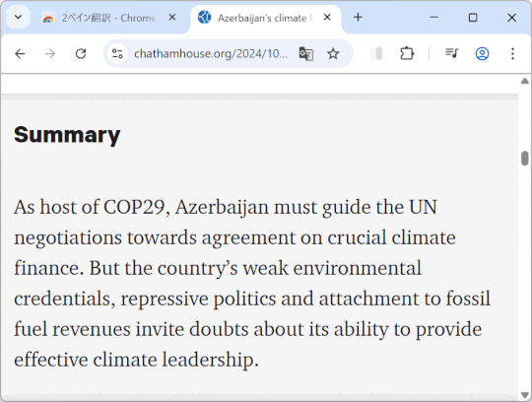
Task: Bookmark this page with the star
Action: [x=333, y=53]
